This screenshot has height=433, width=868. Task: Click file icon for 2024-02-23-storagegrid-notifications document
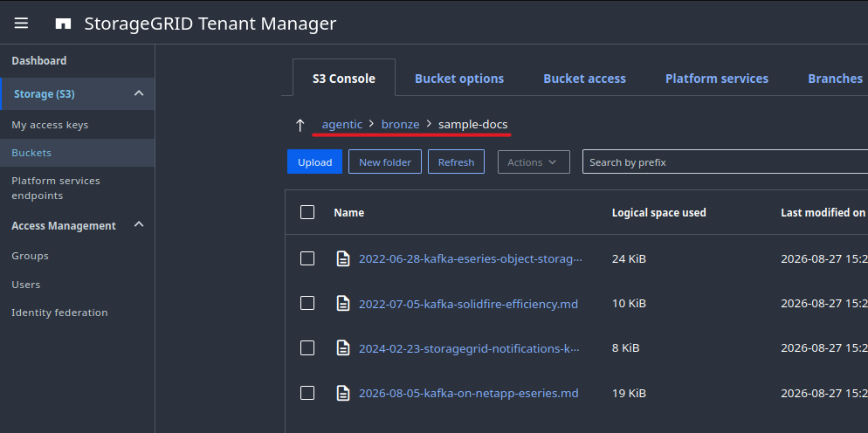(343, 348)
